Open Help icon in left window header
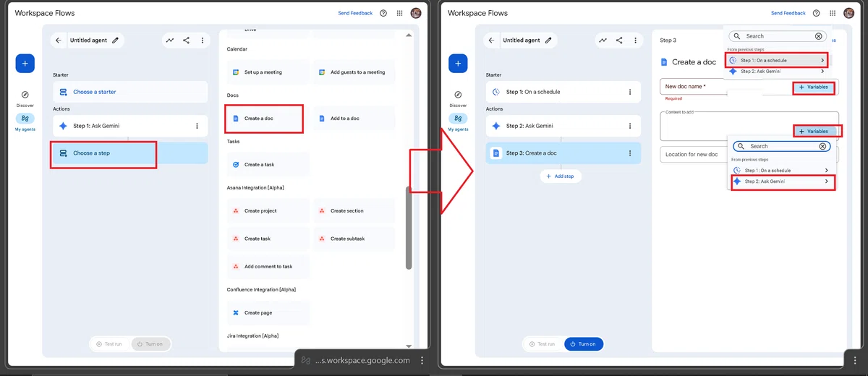This screenshot has width=868, height=376. point(383,13)
